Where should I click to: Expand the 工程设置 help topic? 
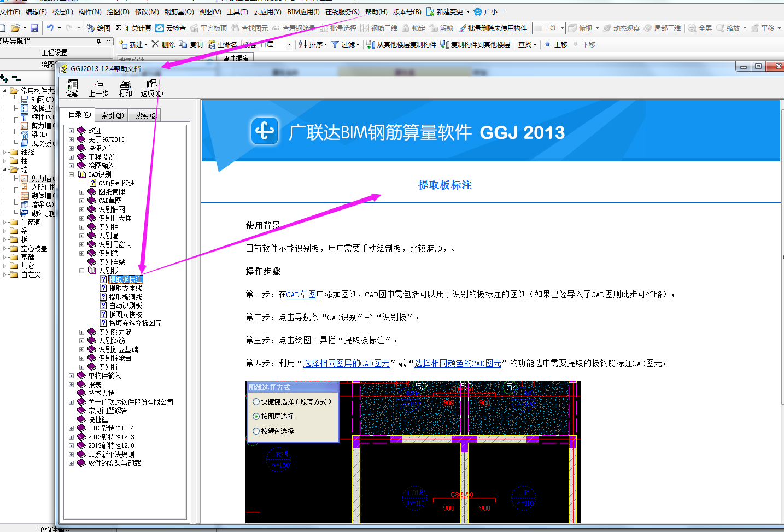click(x=72, y=157)
